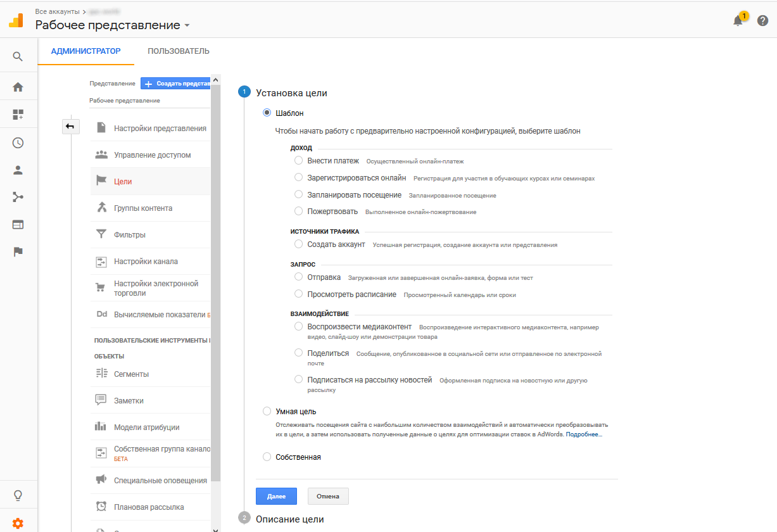Choose the 'Собственная' radio option
Image resolution: width=777 pixels, height=532 pixels.
267,457
